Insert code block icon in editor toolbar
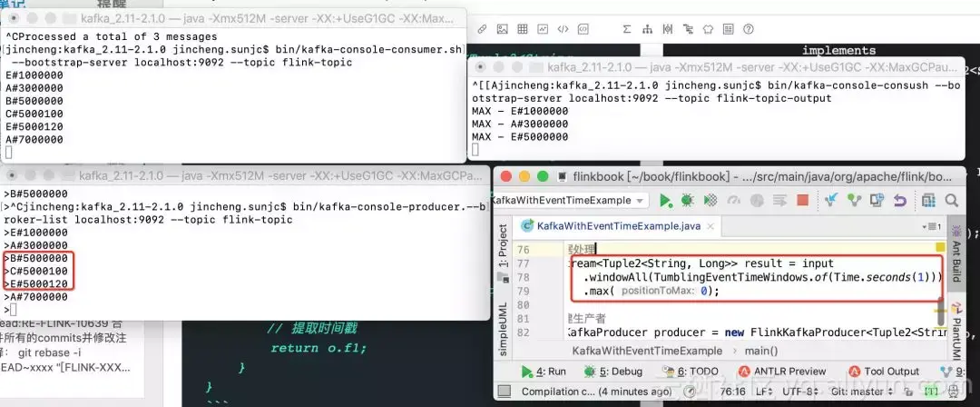The width and height of the screenshot is (980, 407). tap(583, 29)
